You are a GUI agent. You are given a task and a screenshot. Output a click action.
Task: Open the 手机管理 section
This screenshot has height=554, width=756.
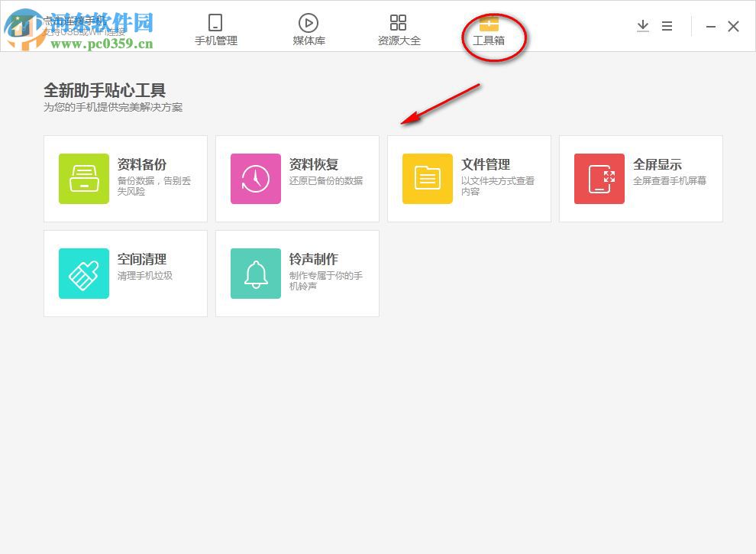[x=215, y=40]
